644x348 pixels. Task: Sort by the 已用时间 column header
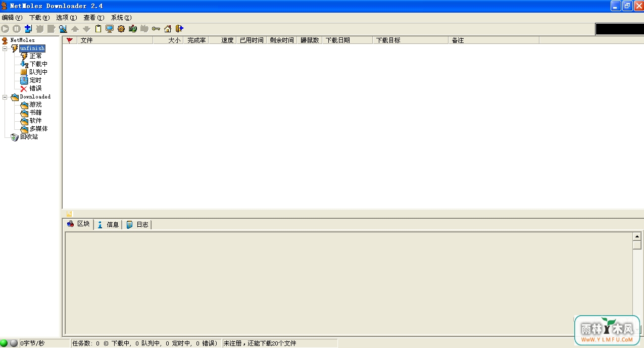[x=252, y=40]
